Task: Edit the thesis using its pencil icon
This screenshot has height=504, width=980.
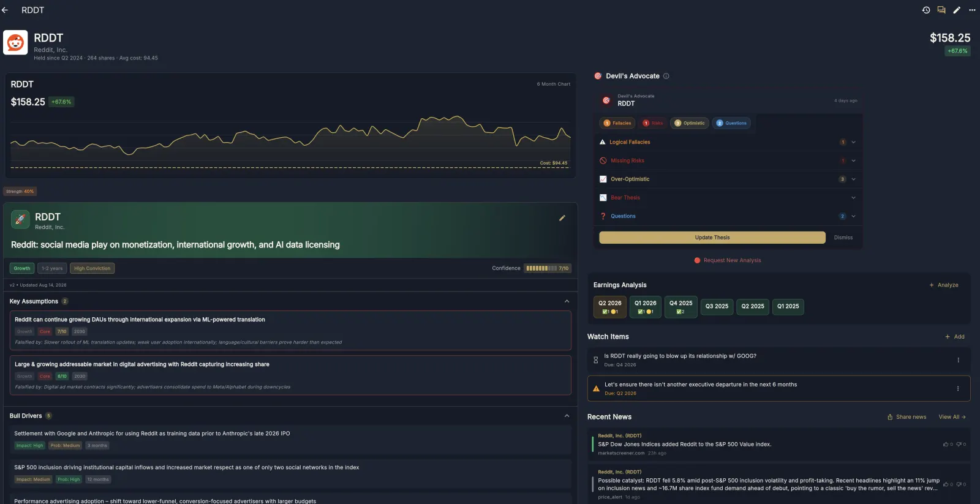Action: pos(562,218)
